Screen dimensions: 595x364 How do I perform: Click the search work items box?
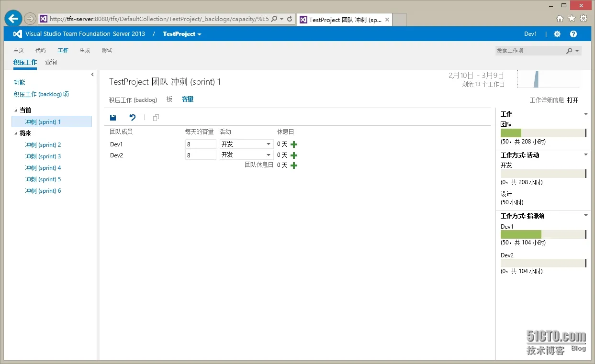(x=530, y=51)
